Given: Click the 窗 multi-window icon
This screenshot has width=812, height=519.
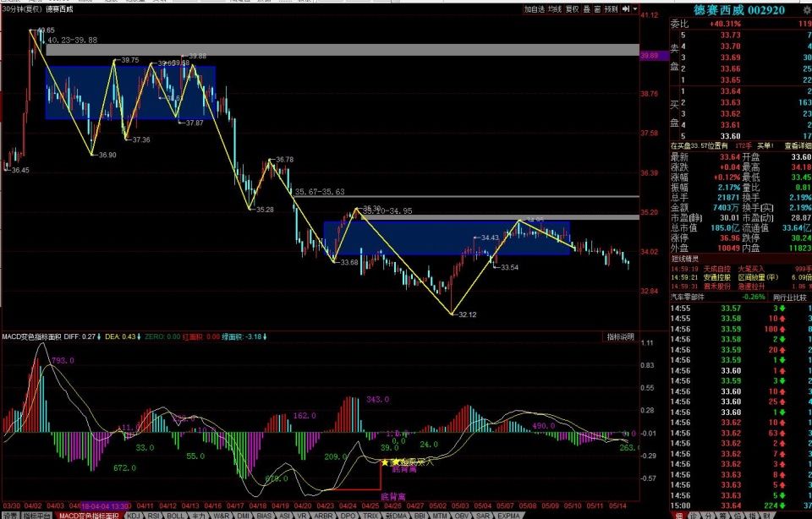Looking at the screenshot, I should click(x=597, y=9).
